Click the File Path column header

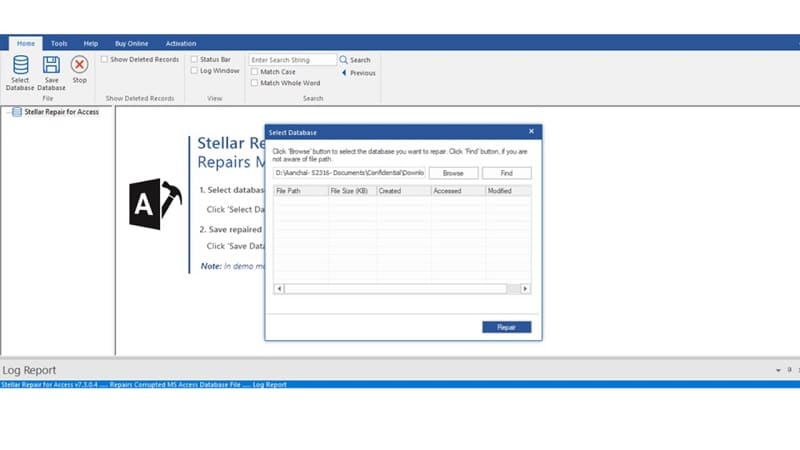(301, 191)
